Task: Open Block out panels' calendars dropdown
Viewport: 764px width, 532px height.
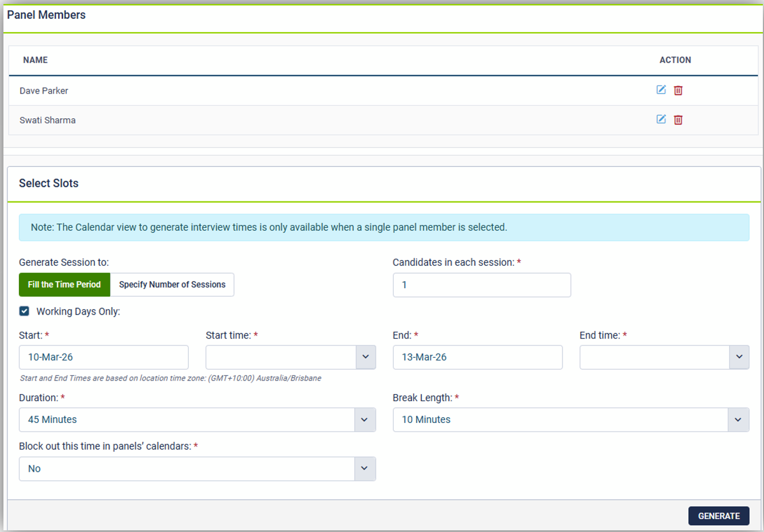Action: point(197,469)
